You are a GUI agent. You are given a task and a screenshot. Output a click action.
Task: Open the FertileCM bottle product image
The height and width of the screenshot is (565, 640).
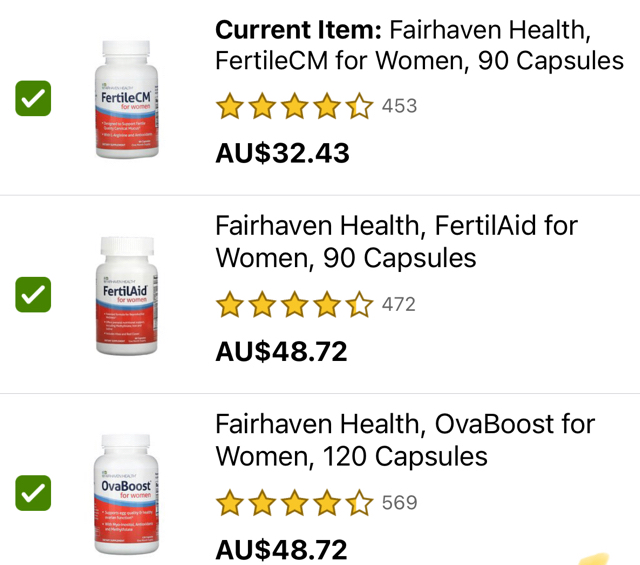coord(127,99)
